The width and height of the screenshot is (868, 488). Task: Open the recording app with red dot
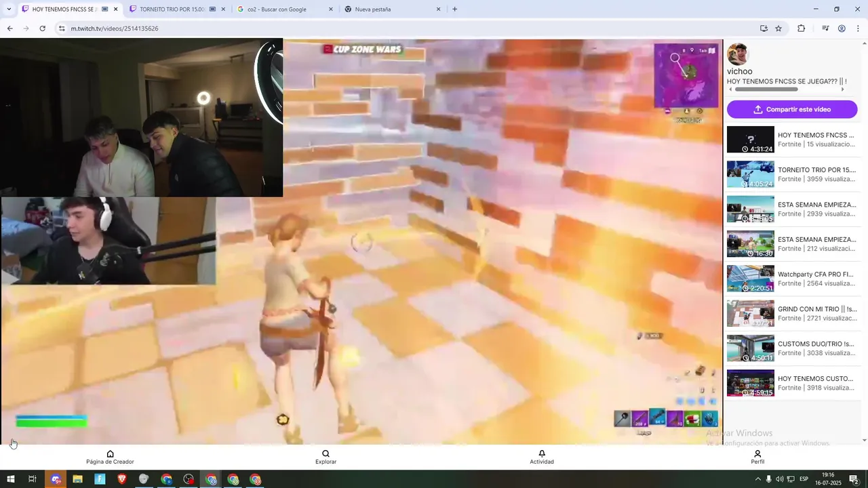(189, 479)
